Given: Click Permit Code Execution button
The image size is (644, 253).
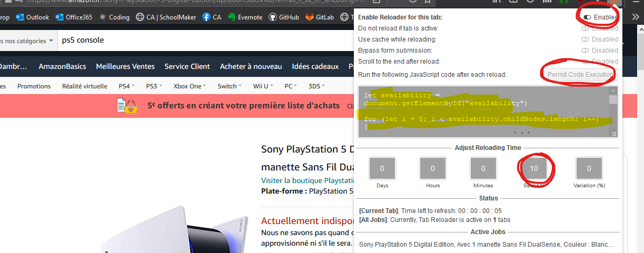Looking at the screenshot, I should tap(580, 75).
